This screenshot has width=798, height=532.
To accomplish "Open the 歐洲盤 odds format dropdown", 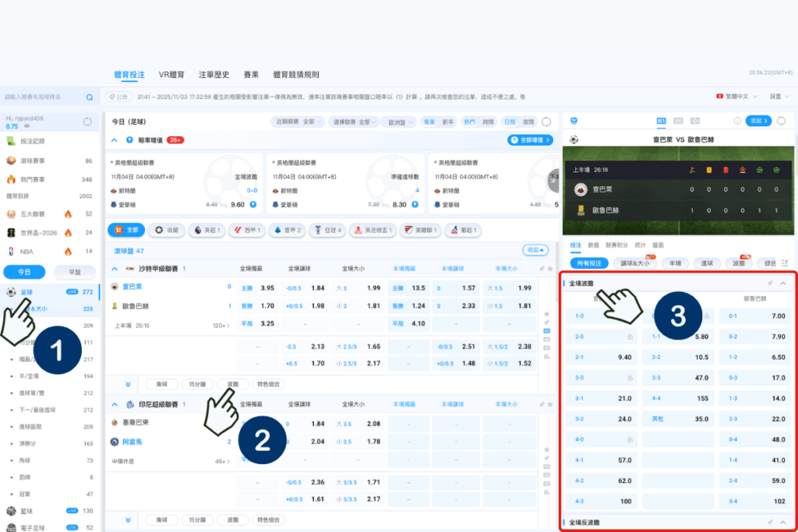I will pos(397,122).
